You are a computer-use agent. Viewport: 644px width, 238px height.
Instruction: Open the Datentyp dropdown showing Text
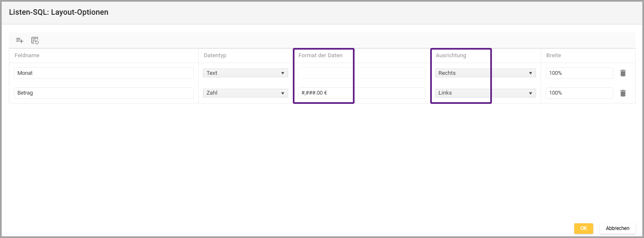245,73
